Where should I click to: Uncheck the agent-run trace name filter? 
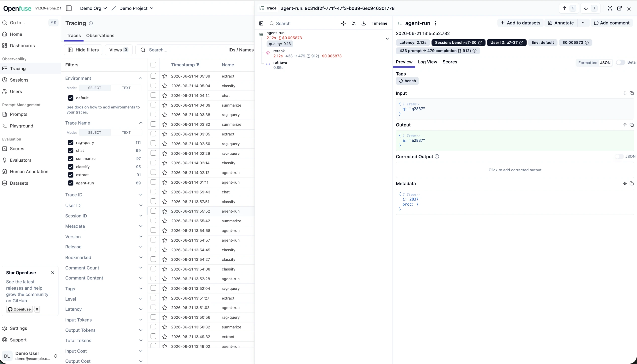(x=71, y=183)
